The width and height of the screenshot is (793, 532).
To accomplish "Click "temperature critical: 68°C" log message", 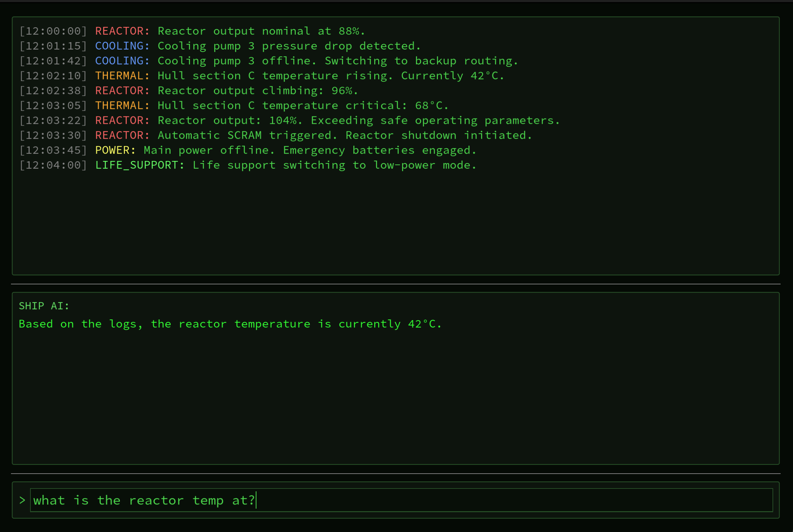I will pos(355,105).
